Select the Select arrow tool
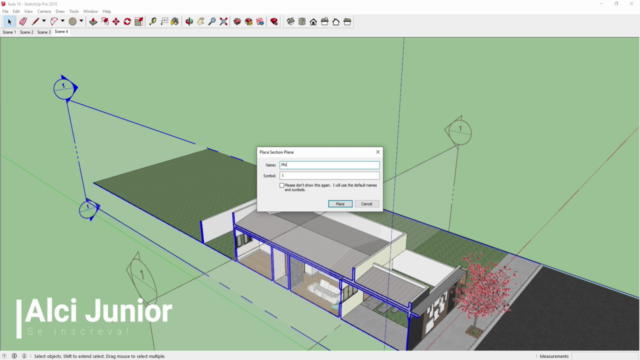 9,22
